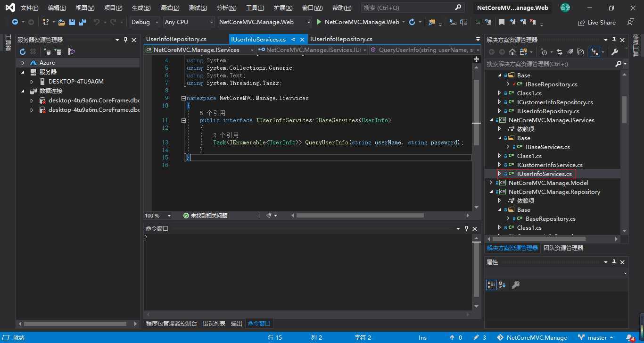Open the feedback icon next to Live Share
This screenshot has width=644, height=343.
click(631, 22)
